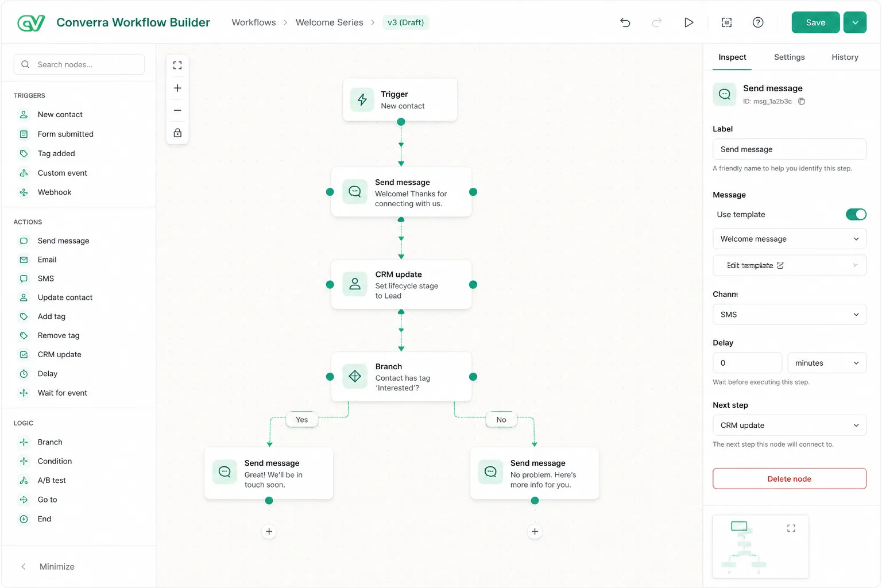Click the CRM update sidebar icon

tap(24, 355)
